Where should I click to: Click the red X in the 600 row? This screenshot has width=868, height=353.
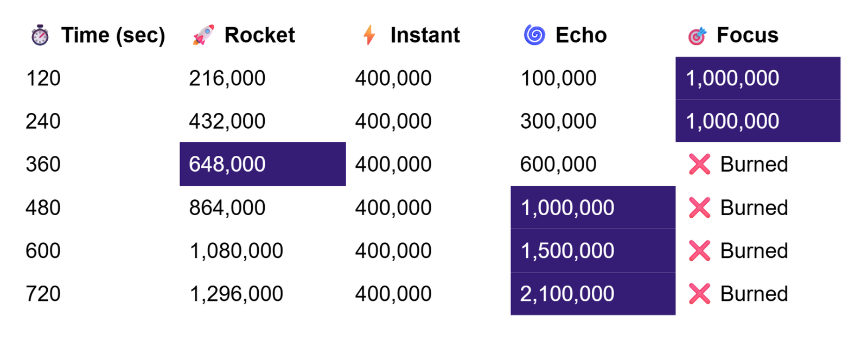699,250
